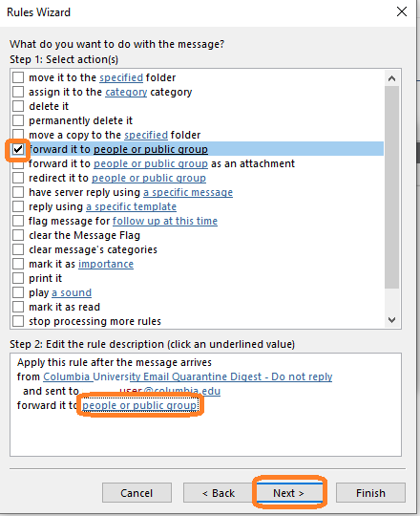Click 'Apply this rule after the message arrives'
420x516 pixels.
click(115, 362)
